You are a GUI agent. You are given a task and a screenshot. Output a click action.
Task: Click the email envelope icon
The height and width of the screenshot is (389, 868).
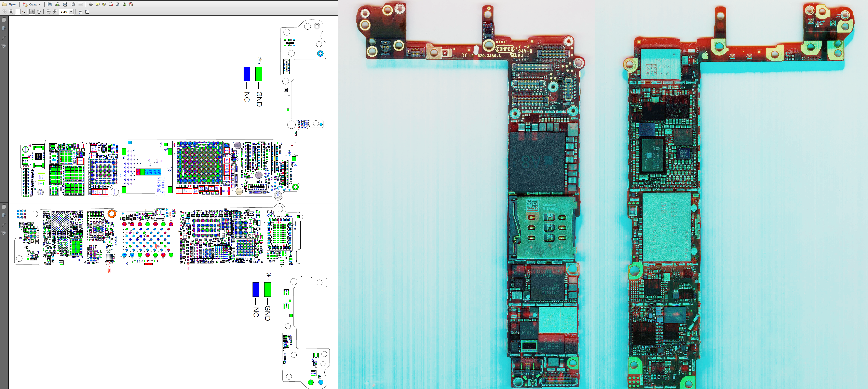(81, 4)
